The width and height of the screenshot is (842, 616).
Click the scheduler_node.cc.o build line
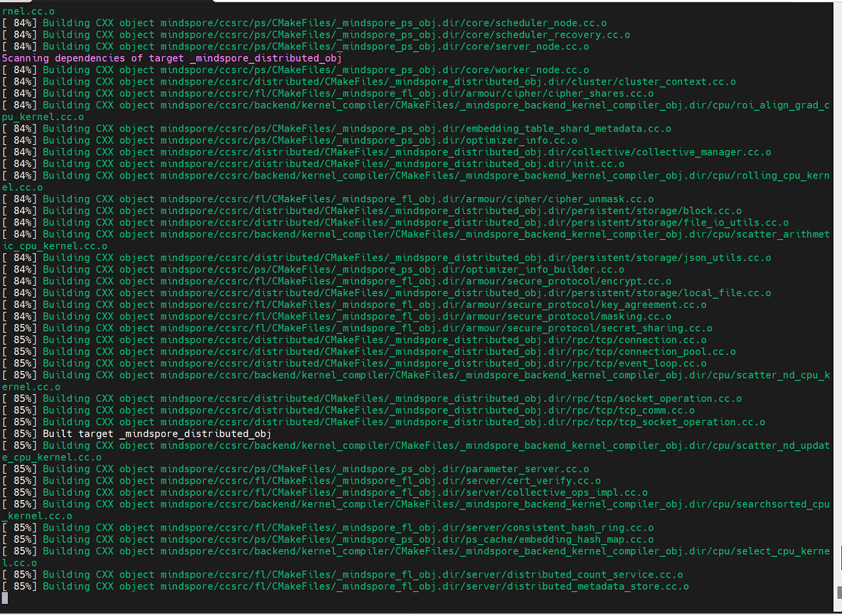coord(304,23)
